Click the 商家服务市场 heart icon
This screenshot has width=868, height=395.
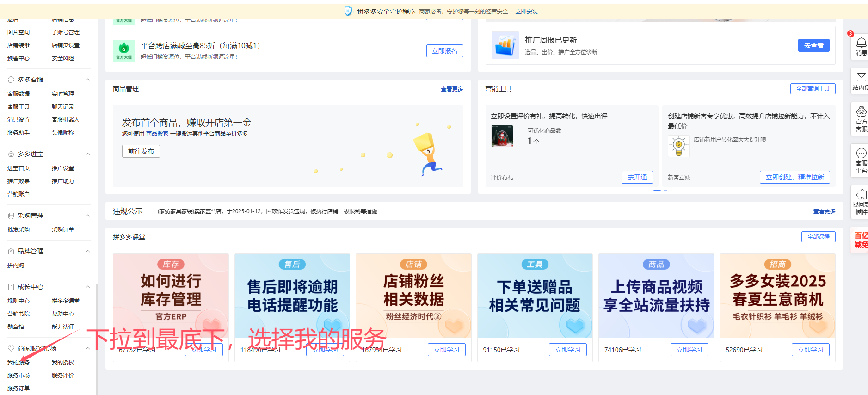click(11, 348)
